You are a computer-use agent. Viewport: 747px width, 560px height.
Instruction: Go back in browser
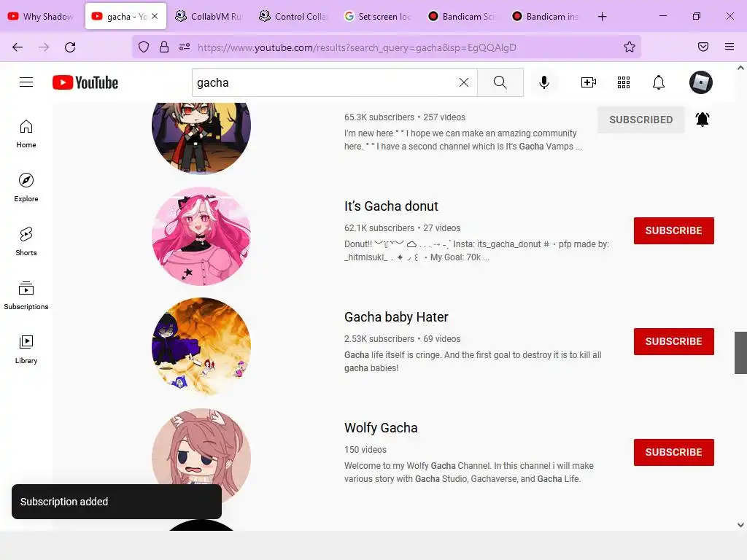click(x=18, y=47)
